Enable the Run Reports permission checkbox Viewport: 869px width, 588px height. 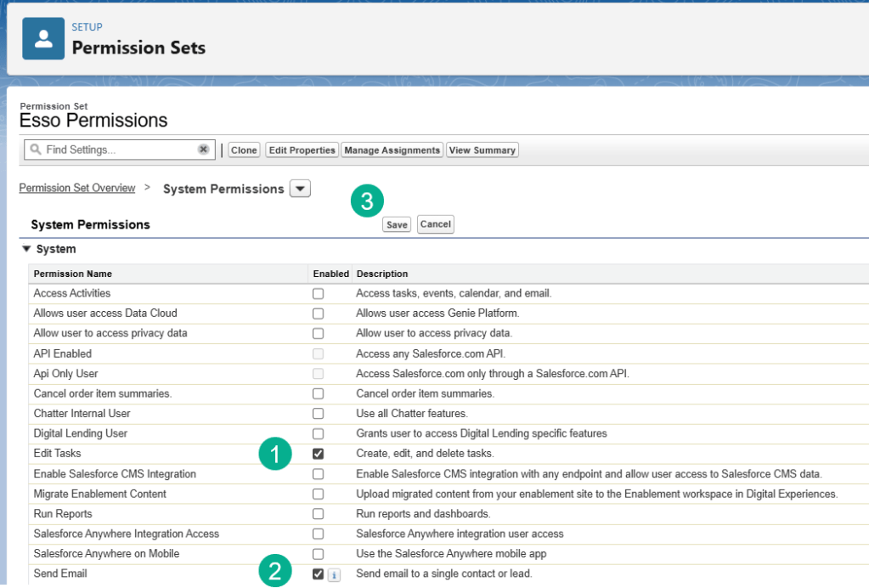click(x=318, y=514)
